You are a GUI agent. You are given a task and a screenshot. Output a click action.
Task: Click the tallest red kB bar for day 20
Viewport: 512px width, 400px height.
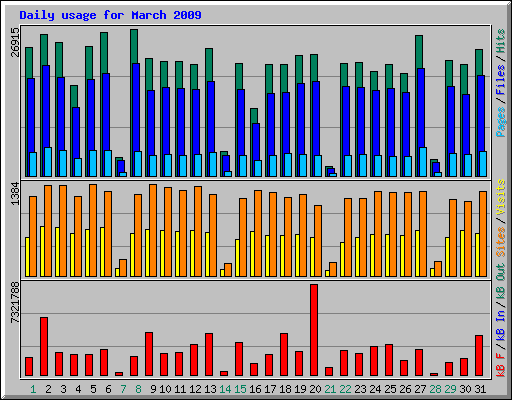314,330
